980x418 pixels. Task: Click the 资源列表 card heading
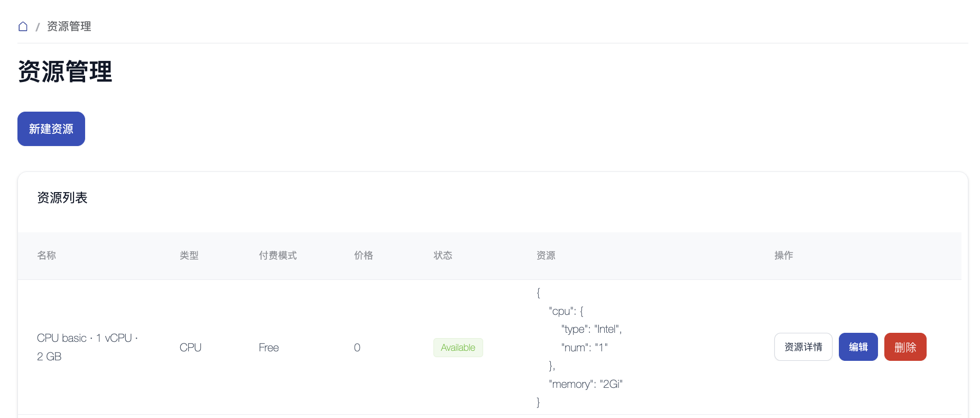tap(62, 198)
